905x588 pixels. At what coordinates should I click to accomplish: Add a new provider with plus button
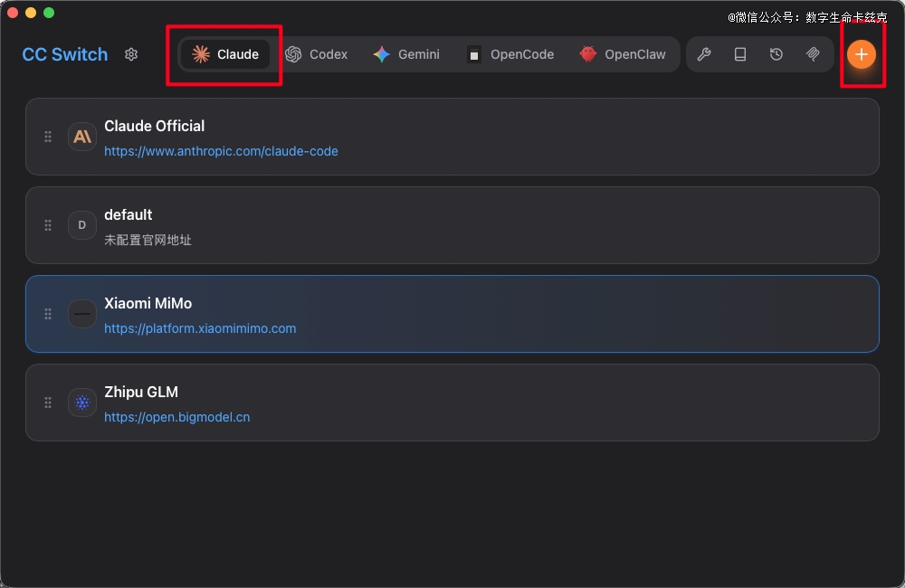tap(861, 54)
